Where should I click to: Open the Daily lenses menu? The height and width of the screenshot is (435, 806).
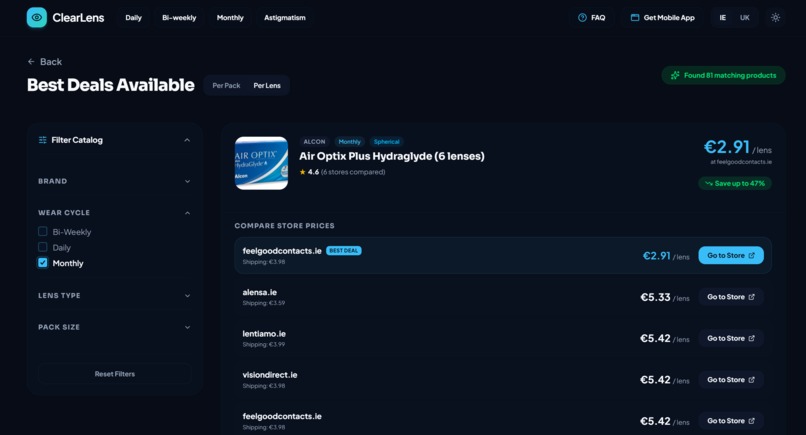pyautogui.click(x=133, y=17)
